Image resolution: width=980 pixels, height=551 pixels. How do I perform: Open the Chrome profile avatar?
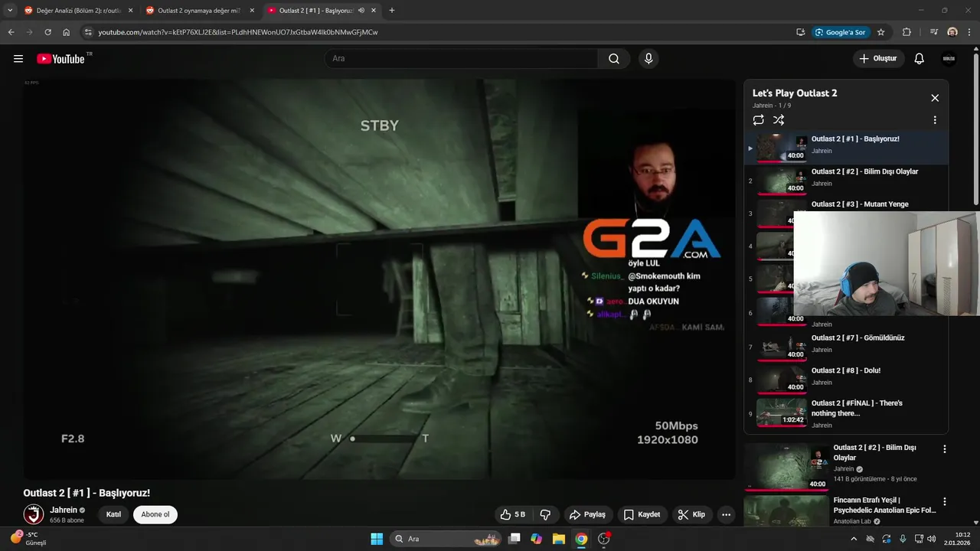click(952, 32)
